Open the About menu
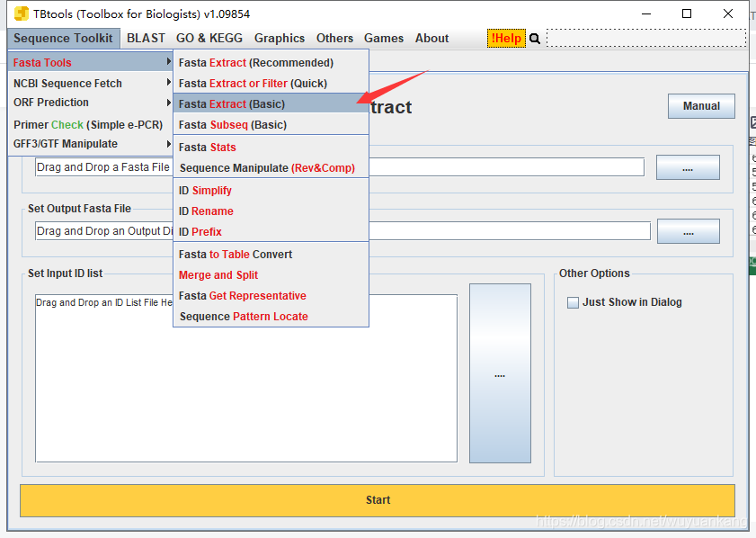Image resolution: width=756 pixels, height=538 pixels. pyautogui.click(x=432, y=38)
